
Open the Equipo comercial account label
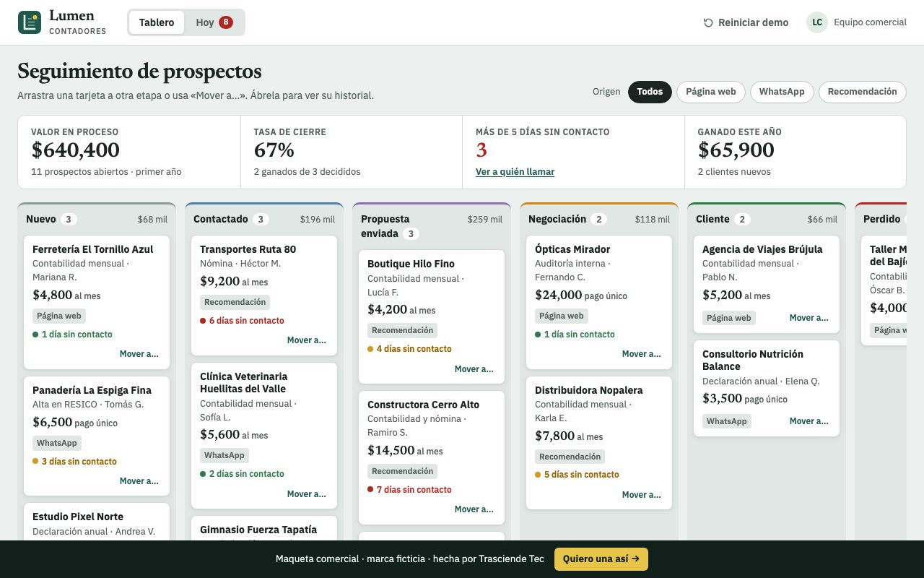coord(870,22)
